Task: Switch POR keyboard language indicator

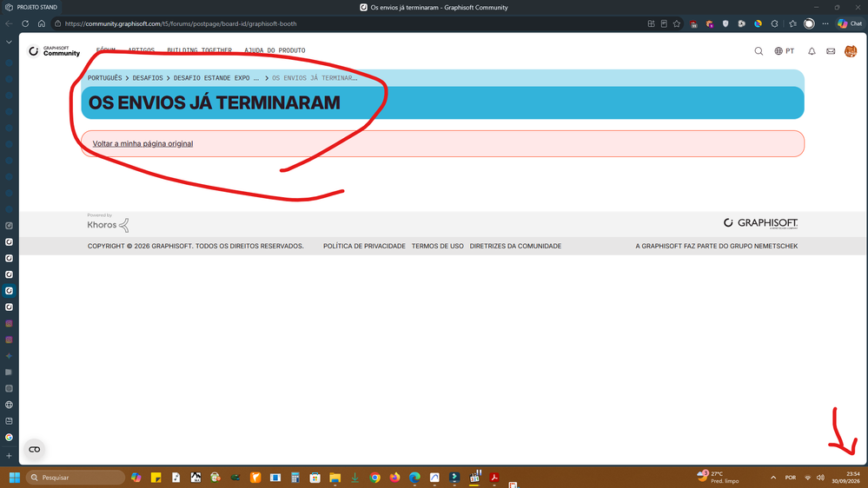Action: (791, 478)
